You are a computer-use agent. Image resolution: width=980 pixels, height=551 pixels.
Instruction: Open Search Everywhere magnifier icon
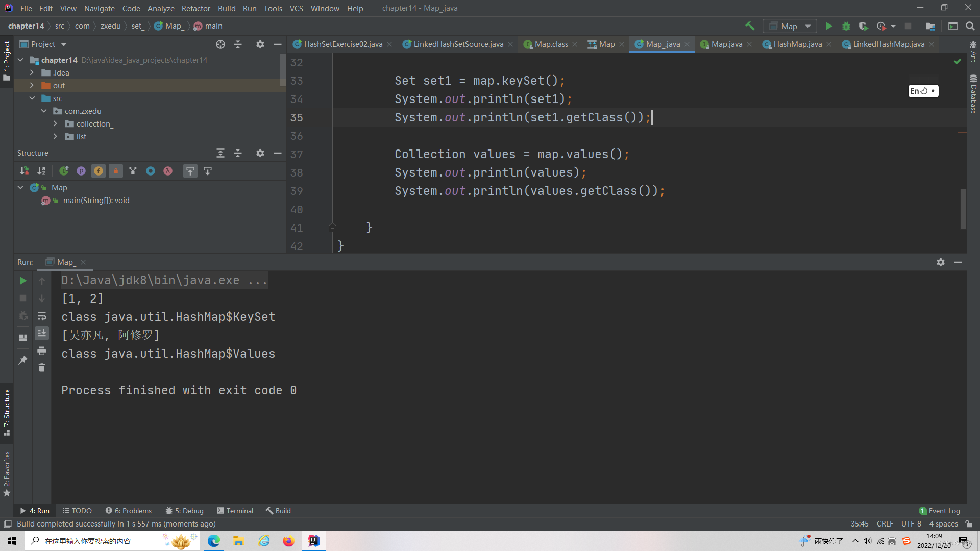point(970,26)
